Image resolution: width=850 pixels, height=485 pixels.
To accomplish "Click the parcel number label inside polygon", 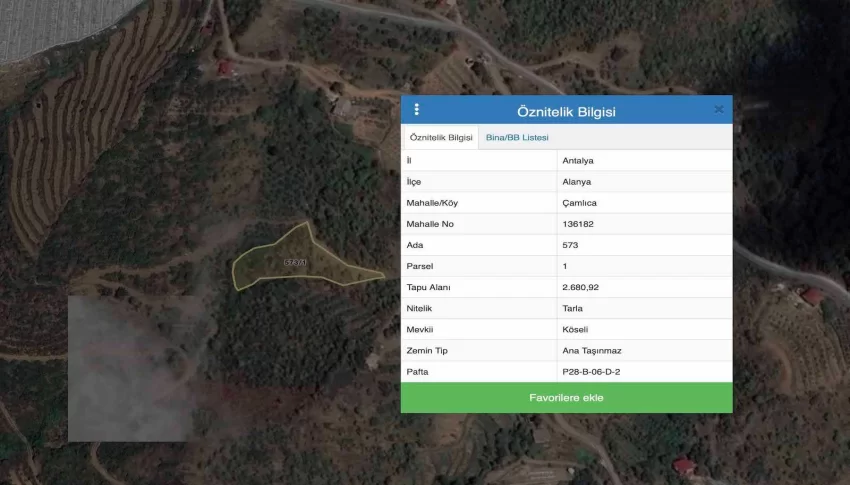I will tap(295, 263).
